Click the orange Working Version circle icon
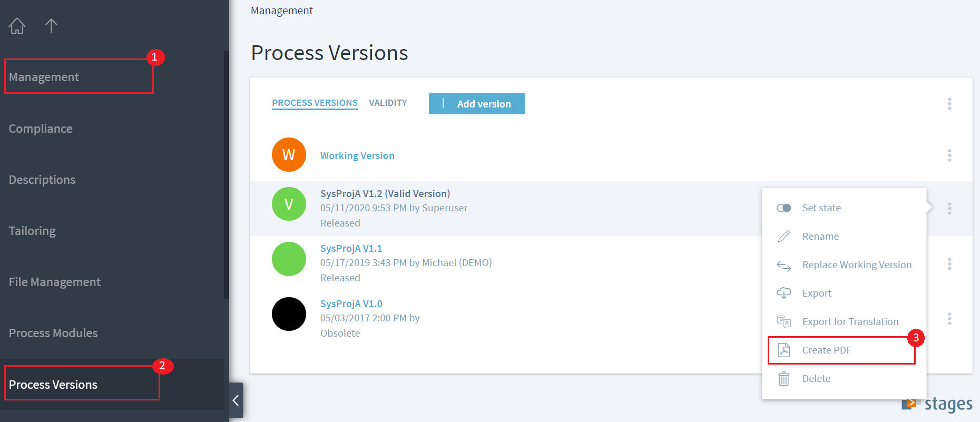 [289, 155]
